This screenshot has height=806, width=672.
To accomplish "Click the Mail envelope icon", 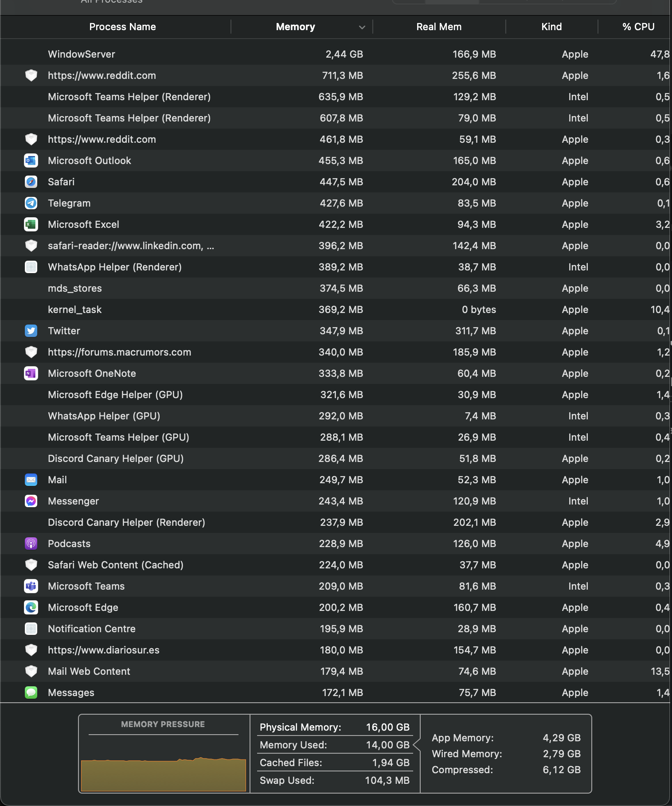I will click(x=31, y=480).
